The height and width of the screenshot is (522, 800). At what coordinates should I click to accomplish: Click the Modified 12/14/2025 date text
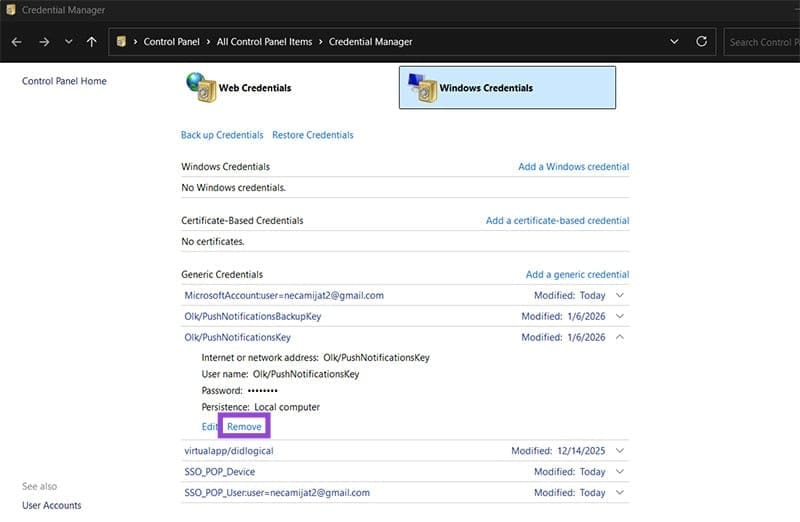tap(558, 451)
